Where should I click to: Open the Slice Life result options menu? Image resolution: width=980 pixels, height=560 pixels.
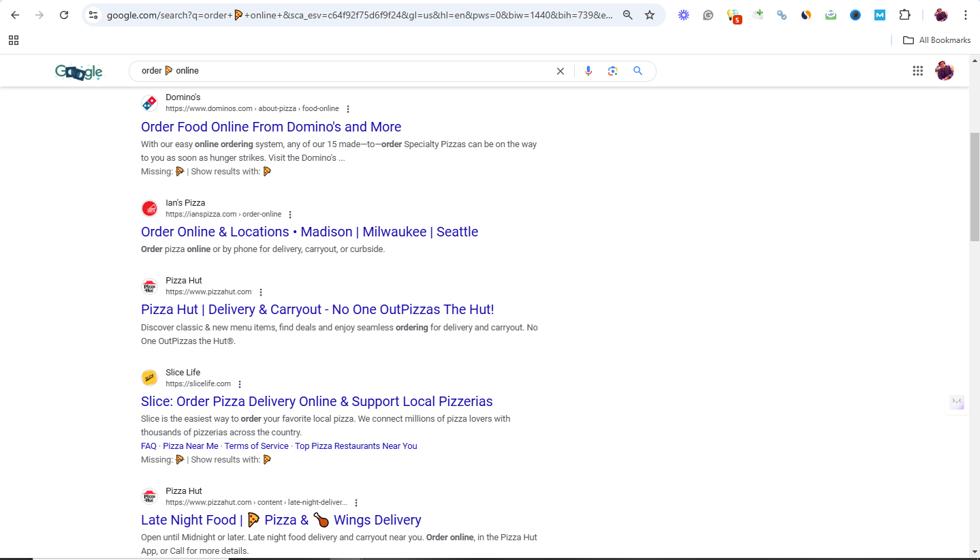pyautogui.click(x=240, y=384)
